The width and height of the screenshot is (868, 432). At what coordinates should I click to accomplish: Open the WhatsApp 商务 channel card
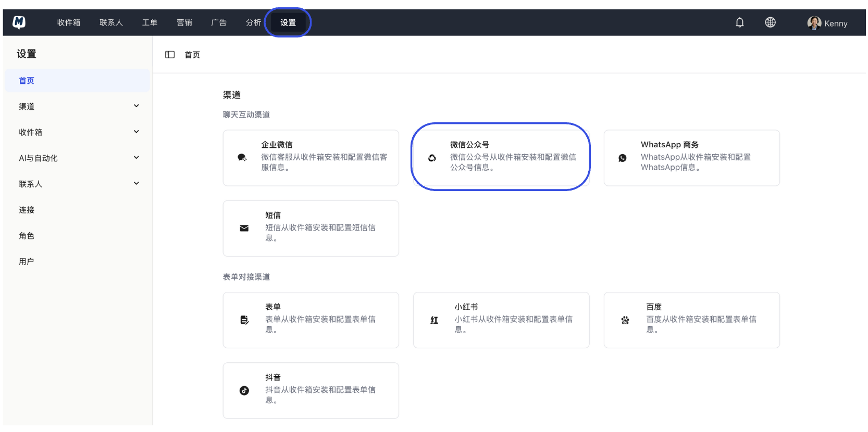pyautogui.click(x=692, y=158)
